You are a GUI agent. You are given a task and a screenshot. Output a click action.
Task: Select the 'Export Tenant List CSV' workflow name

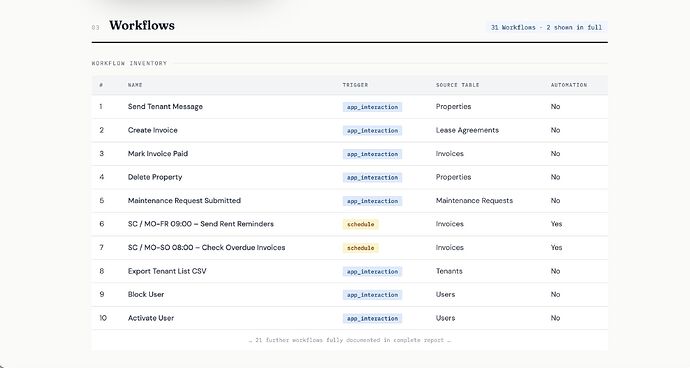point(167,271)
